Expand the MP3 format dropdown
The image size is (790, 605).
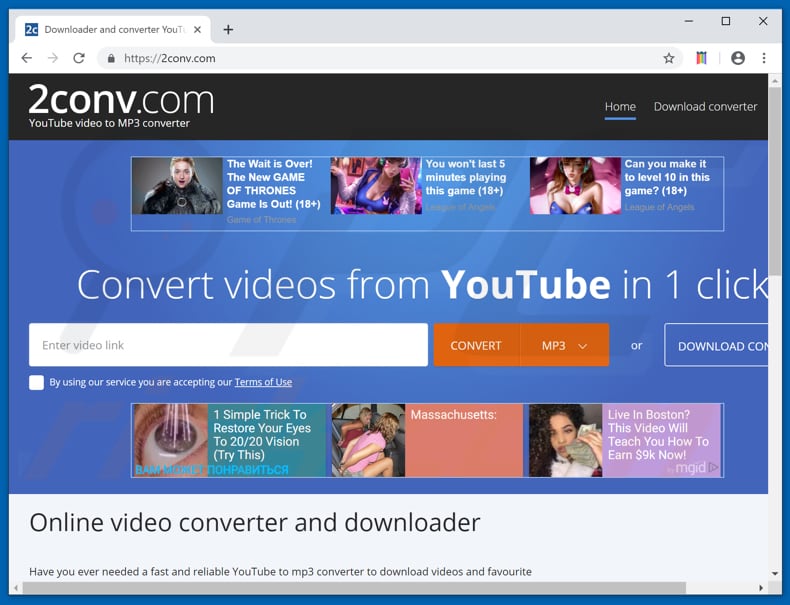click(x=564, y=345)
